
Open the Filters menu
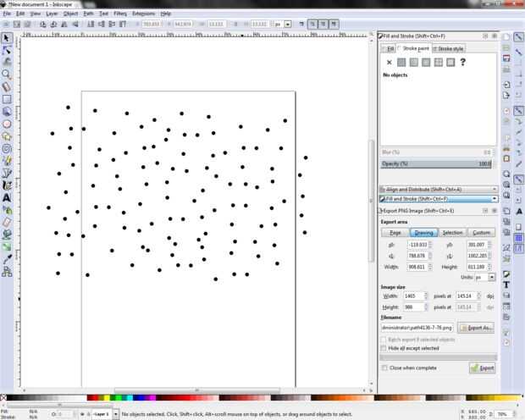tap(120, 14)
